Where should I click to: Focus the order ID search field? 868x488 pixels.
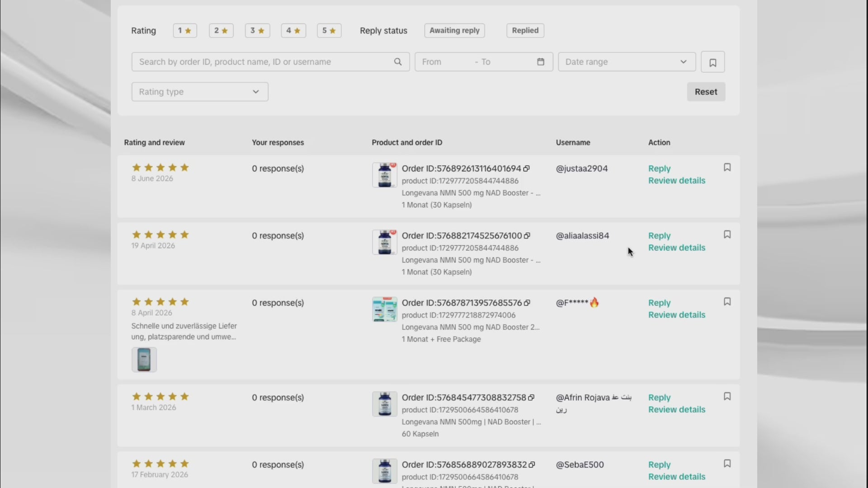pos(270,62)
